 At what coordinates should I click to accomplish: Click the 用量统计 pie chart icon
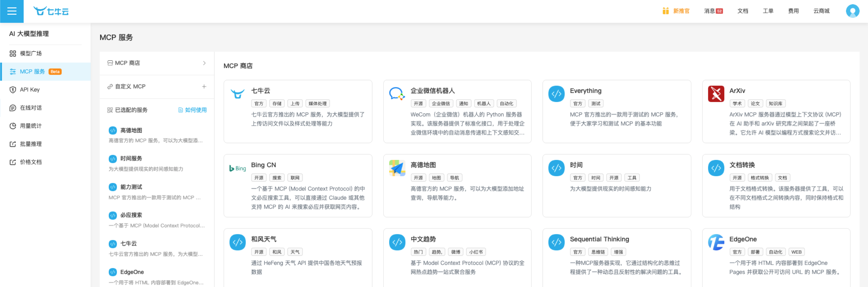tap(13, 126)
